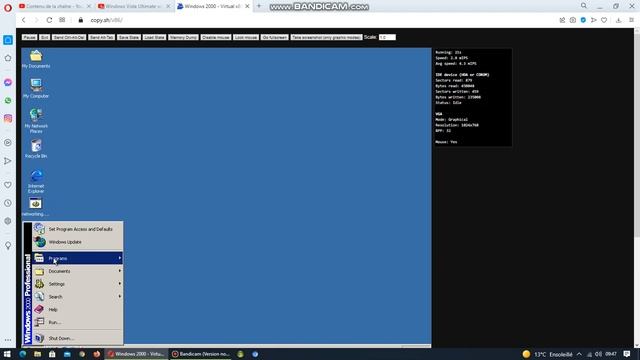Screen dimensions: 640x360
Task: Open a new browser tab
Action: tap(259, 6)
